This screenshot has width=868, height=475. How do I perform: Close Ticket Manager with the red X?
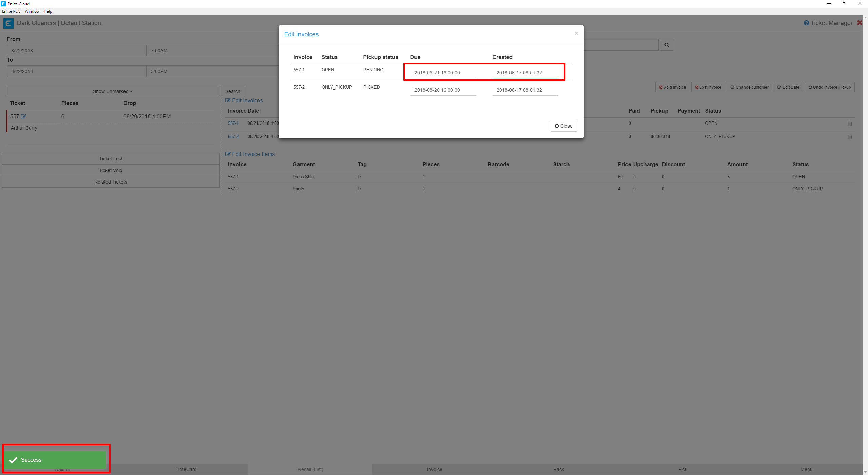pyautogui.click(x=859, y=23)
